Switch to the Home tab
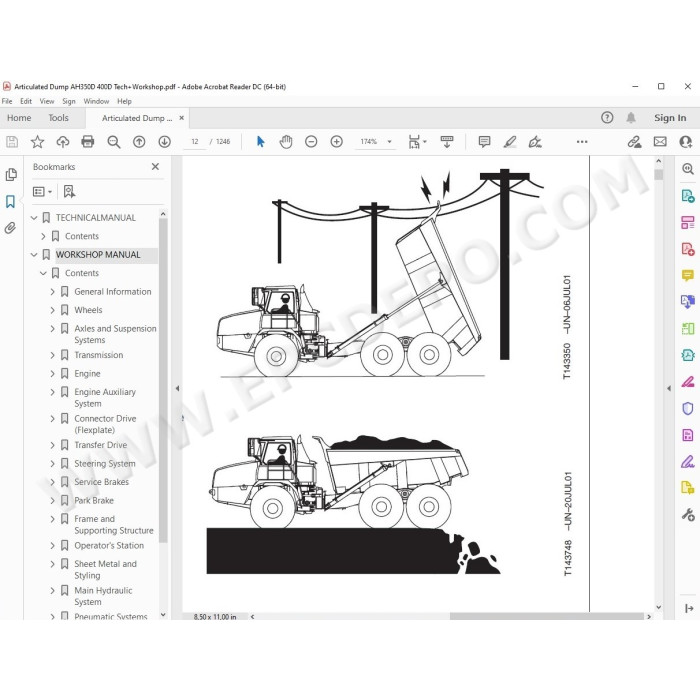The image size is (700, 700). 19,118
